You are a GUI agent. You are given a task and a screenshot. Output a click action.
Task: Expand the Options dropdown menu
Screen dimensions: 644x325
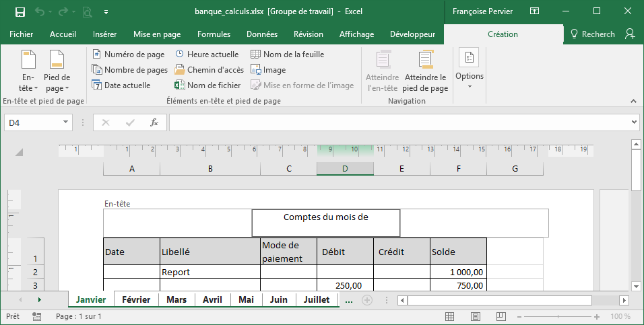[x=469, y=71]
